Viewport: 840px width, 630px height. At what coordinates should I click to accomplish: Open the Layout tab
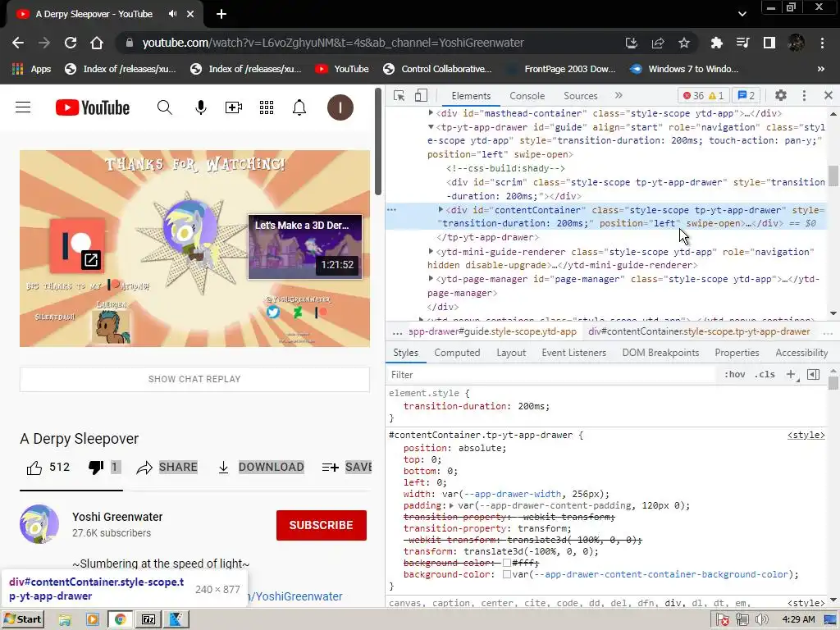coord(511,353)
